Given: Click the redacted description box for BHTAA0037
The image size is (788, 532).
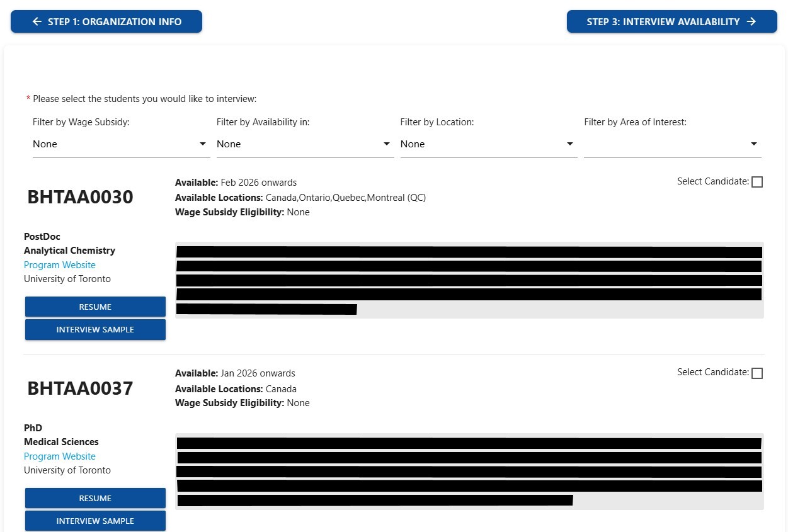Looking at the screenshot, I should pyautogui.click(x=469, y=471).
